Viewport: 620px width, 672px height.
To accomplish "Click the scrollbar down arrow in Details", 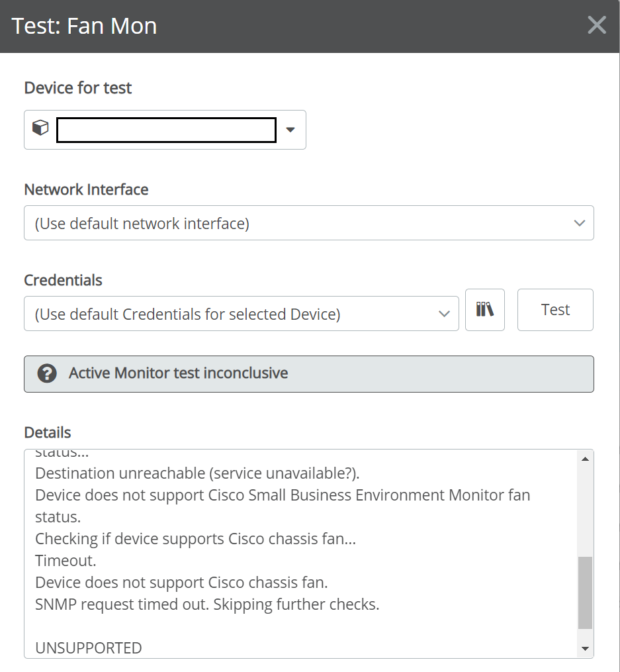I will click(584, 648).
